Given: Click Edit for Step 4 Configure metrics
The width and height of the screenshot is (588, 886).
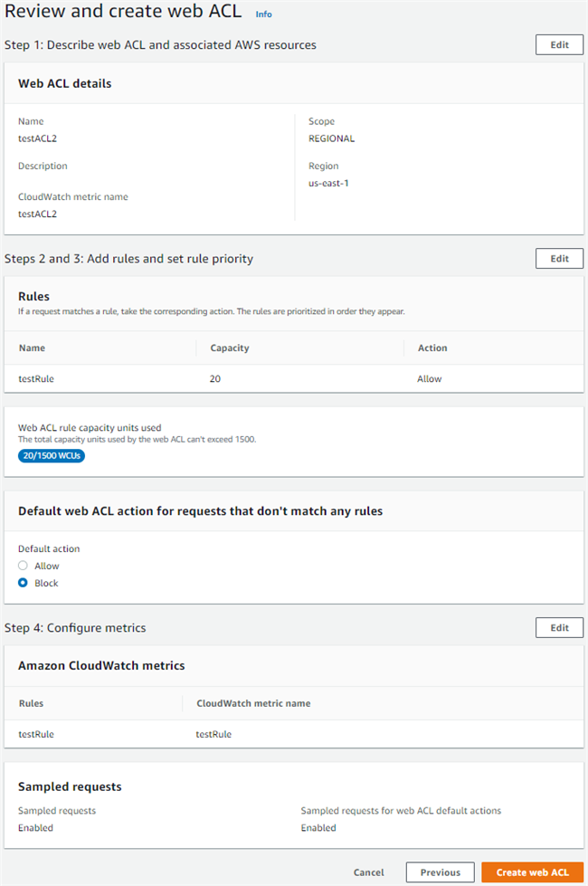Looking at the screenshot, I should coord(559,628).
